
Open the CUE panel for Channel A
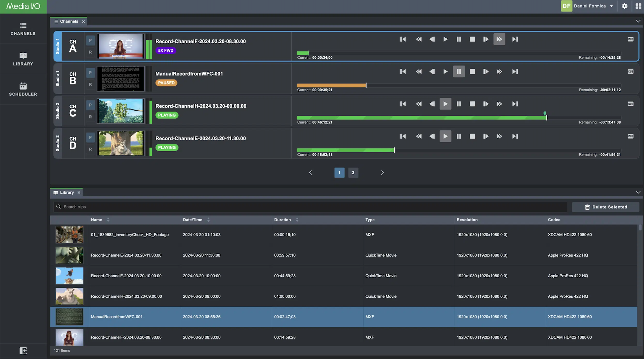pos(630,39)
